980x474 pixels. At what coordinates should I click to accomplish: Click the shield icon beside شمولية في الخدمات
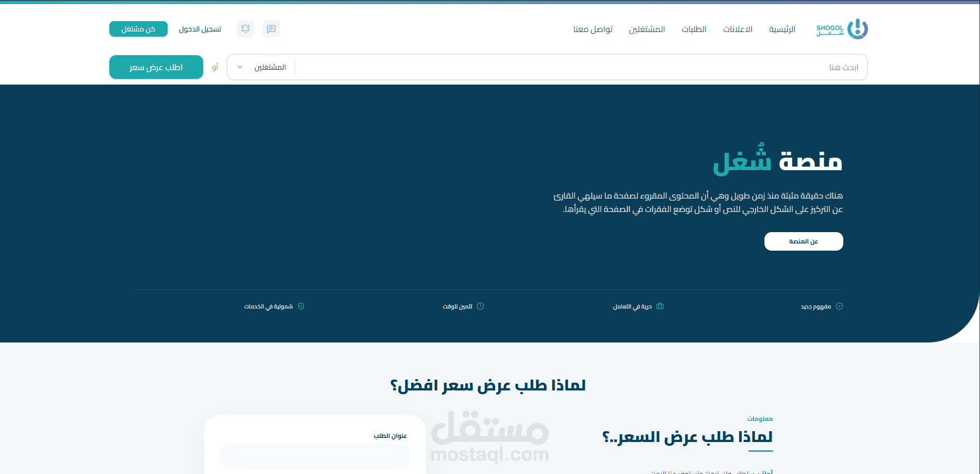pos(301,306)
